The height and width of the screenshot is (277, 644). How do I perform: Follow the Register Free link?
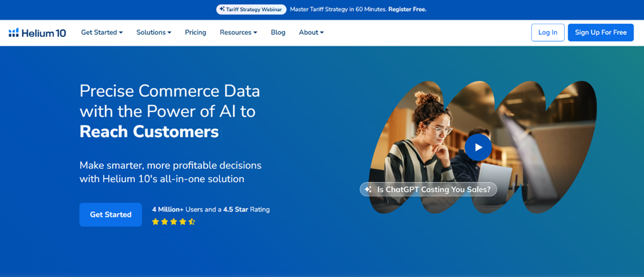408,9
